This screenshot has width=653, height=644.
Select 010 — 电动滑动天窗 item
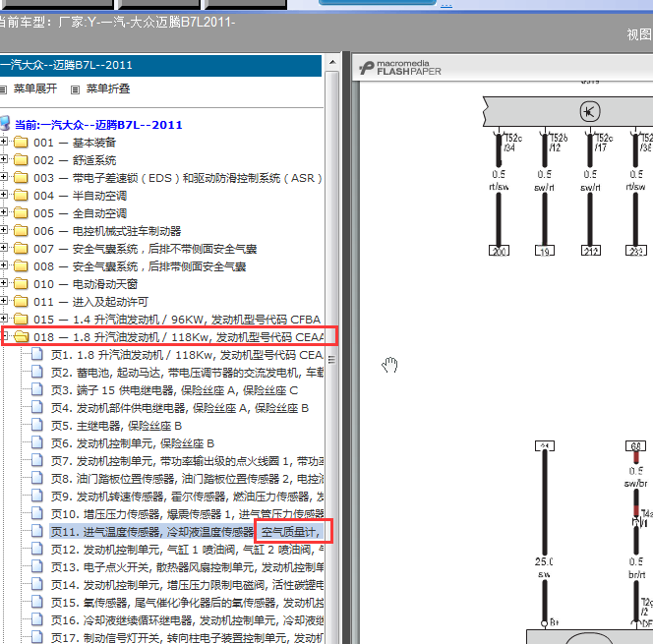(x=86, y=284)
